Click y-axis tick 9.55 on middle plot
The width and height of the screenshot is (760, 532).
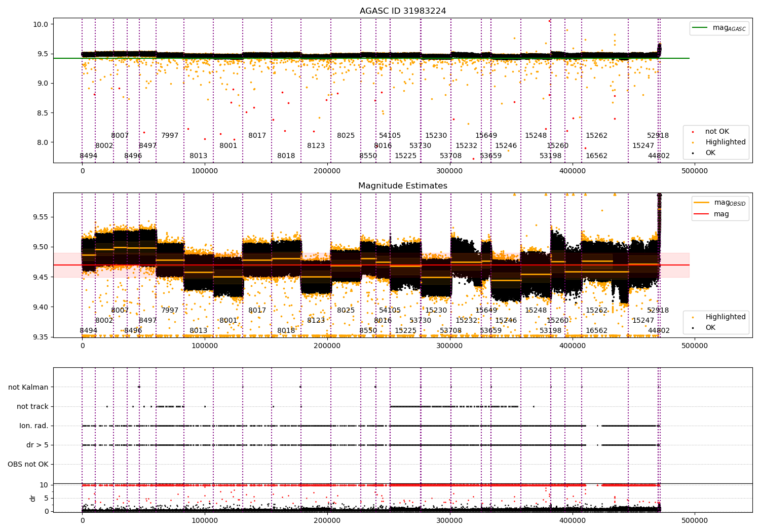click(x=41, y=217)
